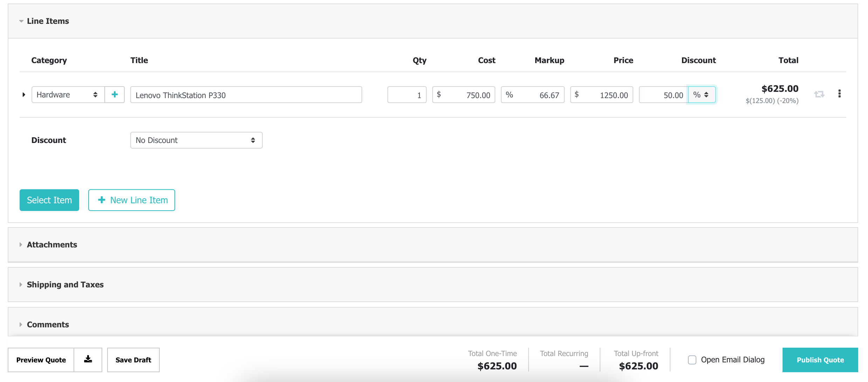Viewport: 868px width, 382px height.
Task: Click the Qty field showing 1
Action: 407,95
